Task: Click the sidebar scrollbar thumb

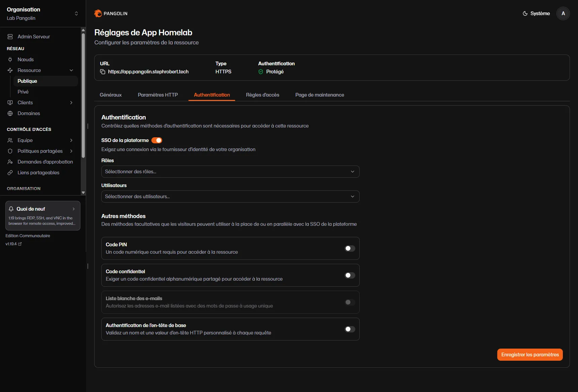Action: coord(83,95)
